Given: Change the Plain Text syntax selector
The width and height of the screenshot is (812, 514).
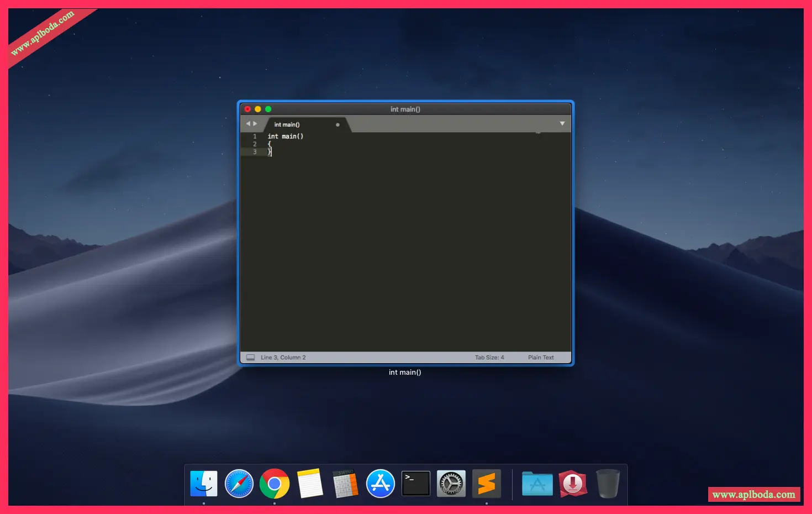Looking at the screenshot, I should 540,358.
